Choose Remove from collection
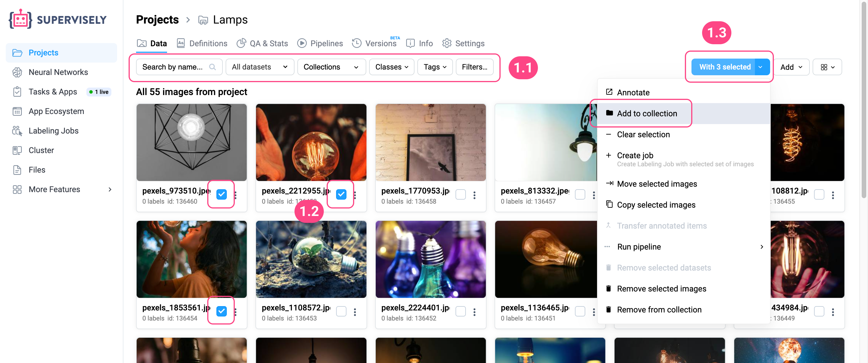This screenshot has width=868, height=363. click(684, 310)
